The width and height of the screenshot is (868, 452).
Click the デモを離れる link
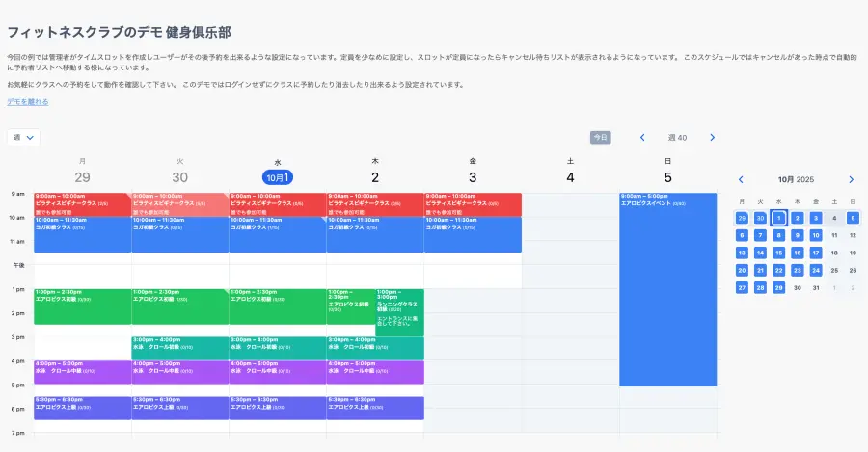[28, 101]
